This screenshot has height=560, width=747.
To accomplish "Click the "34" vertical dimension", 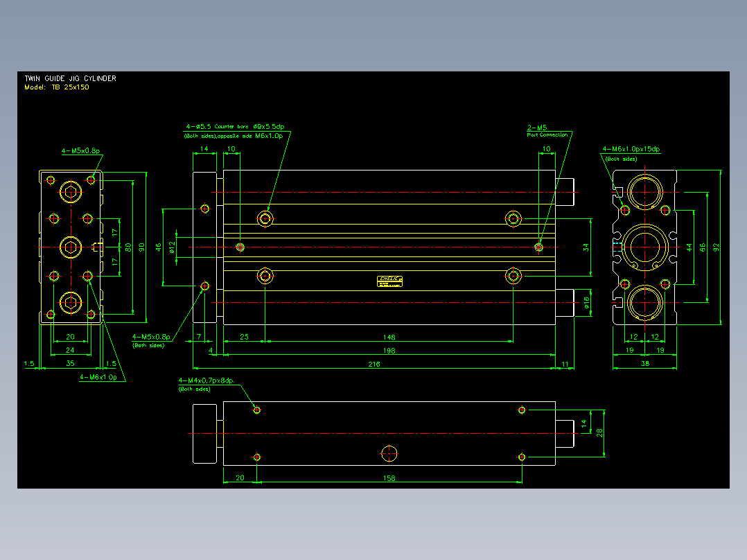I will tap(586, 247).
